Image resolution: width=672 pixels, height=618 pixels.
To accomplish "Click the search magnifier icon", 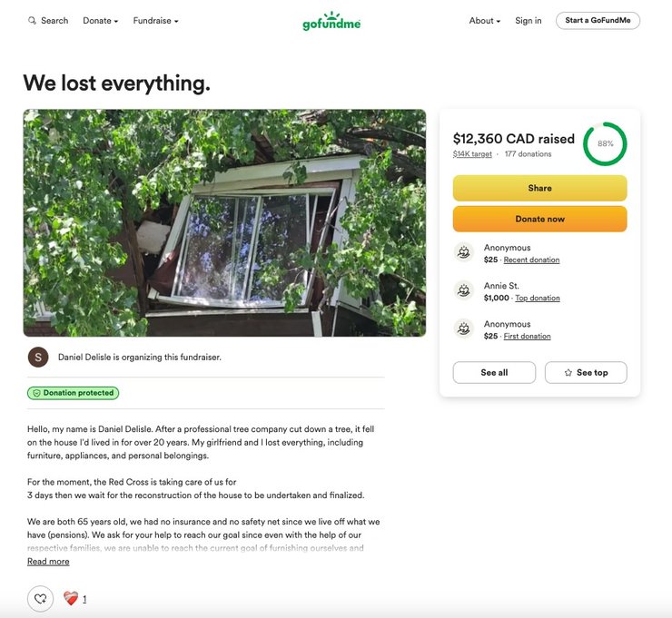I will click(33, 21).
